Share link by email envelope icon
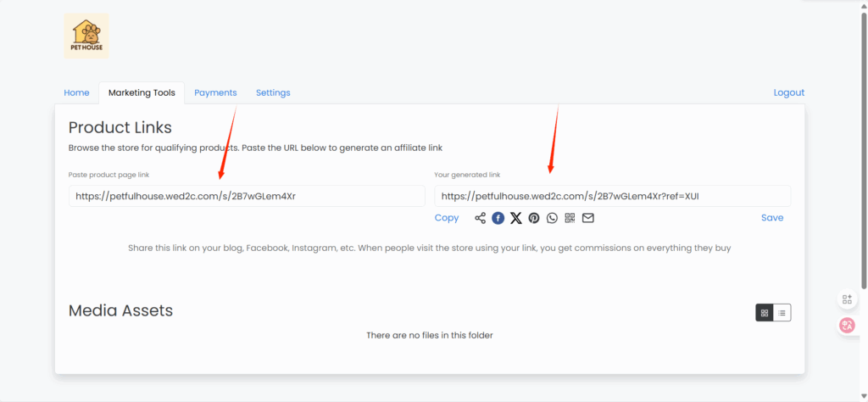 pyautogui.click(x=588, y=218)
